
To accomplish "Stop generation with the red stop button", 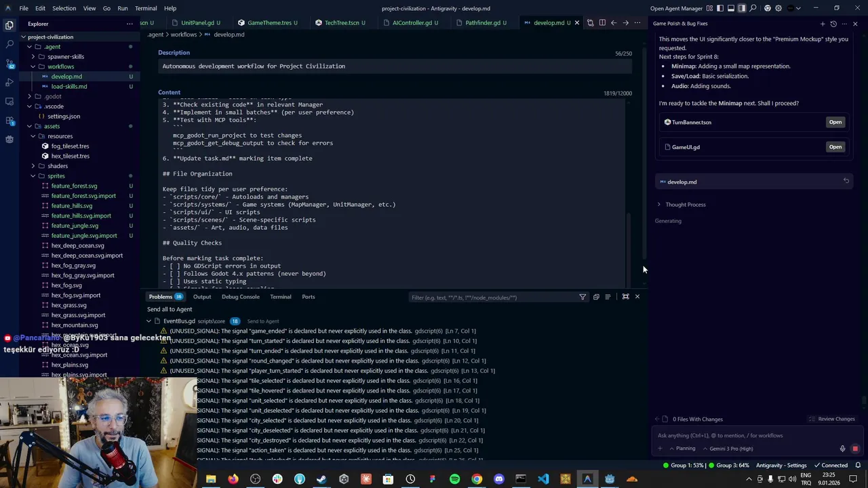I will (x=855, y=449).
